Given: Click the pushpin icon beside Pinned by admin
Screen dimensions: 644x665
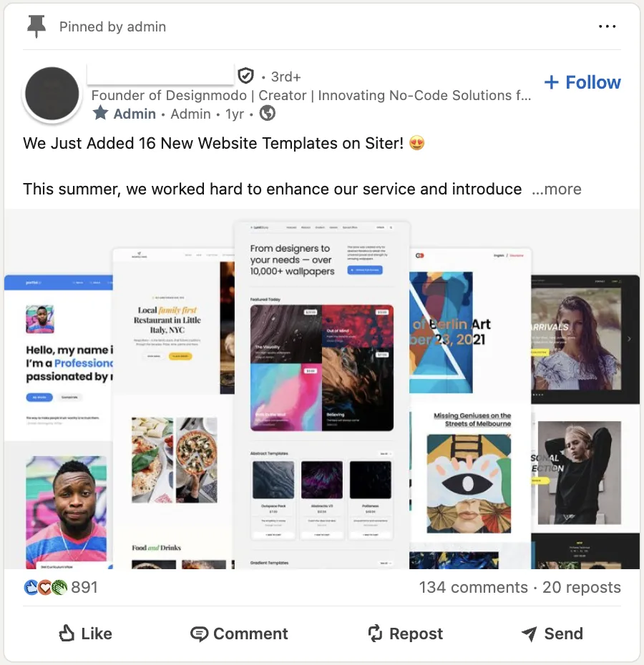Looking at the screenshot, I should pos(36,26).
